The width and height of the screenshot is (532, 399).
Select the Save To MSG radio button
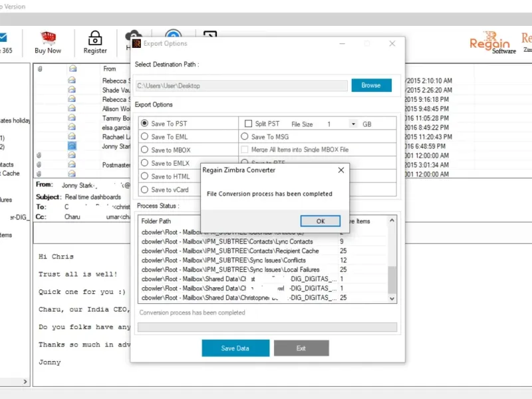tap(244, 136)
